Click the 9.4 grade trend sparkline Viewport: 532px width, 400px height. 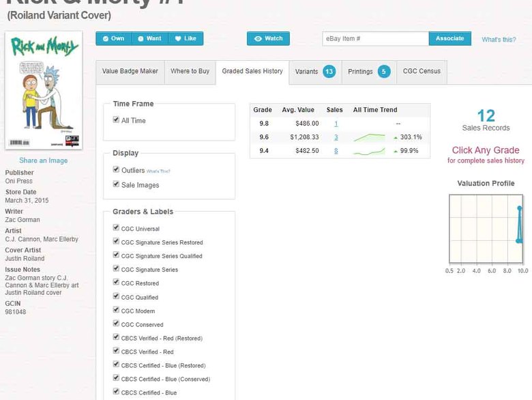369,151
